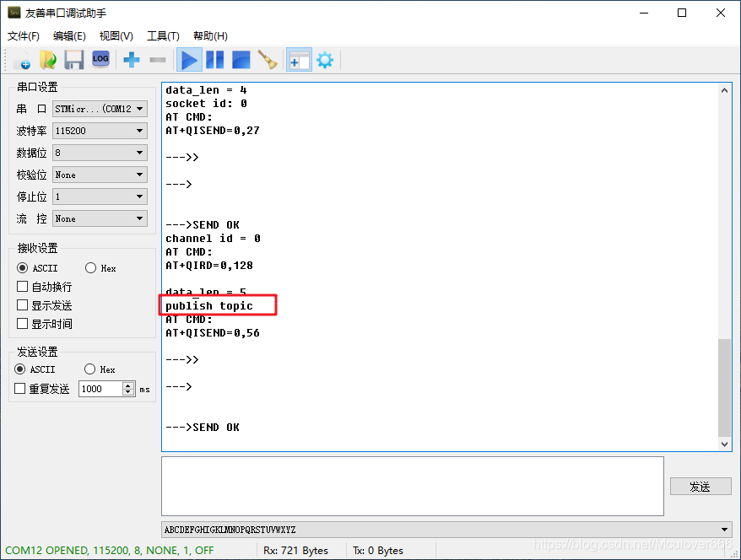Click the blue plus icon to add
The image size is (741, 560).
(130, 59)
